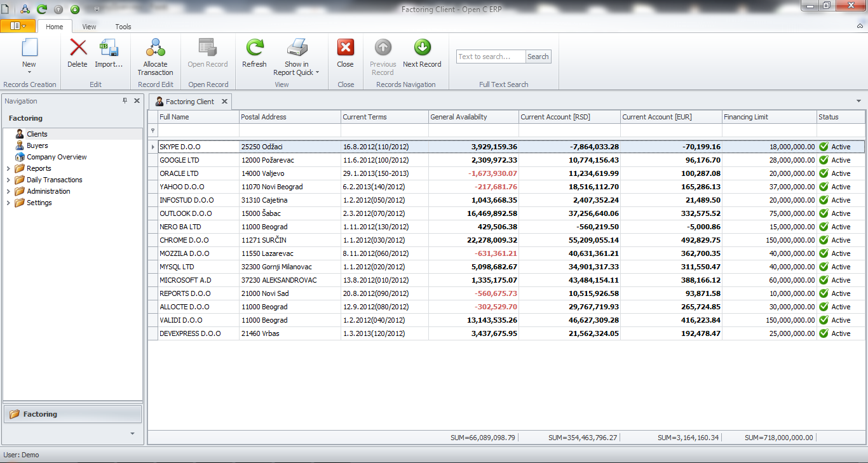Screen dimensions: 868x463
Task: Click the Open Record ribbon icon
Action: coord(208,48)
